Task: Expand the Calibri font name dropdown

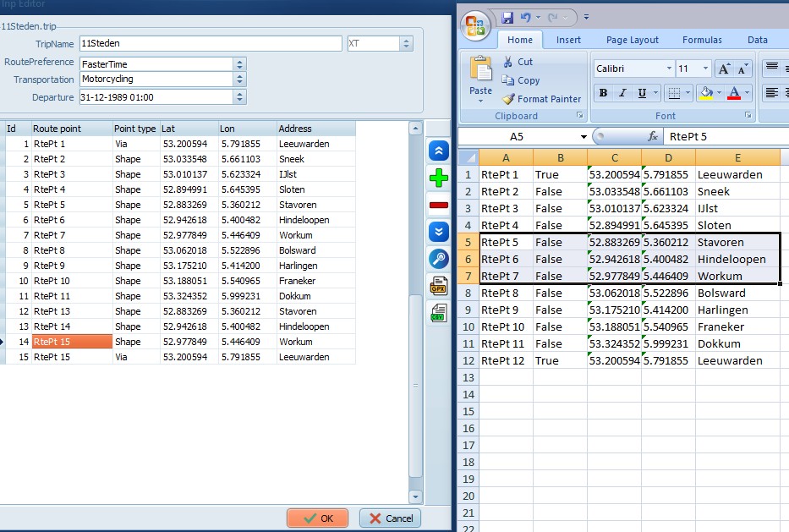Action: coord(669,69)
